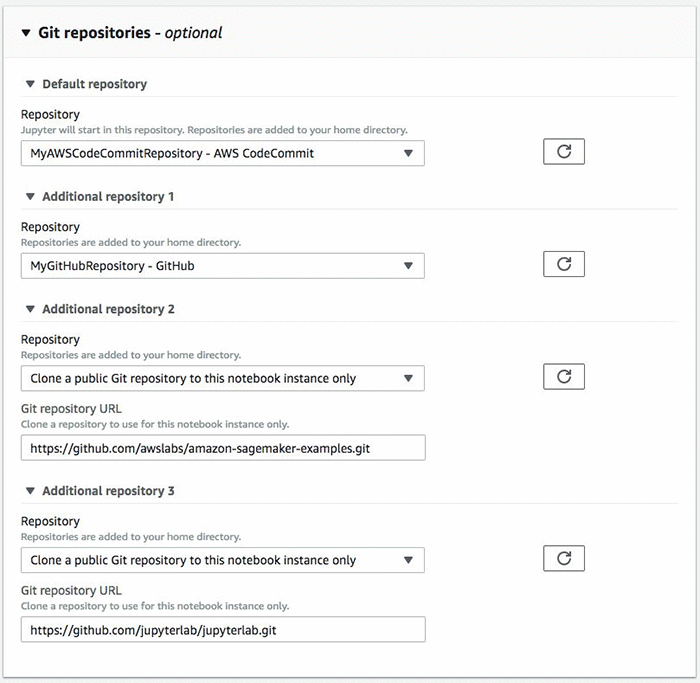Collapse the Additional repository 1 section

[30, 197]
